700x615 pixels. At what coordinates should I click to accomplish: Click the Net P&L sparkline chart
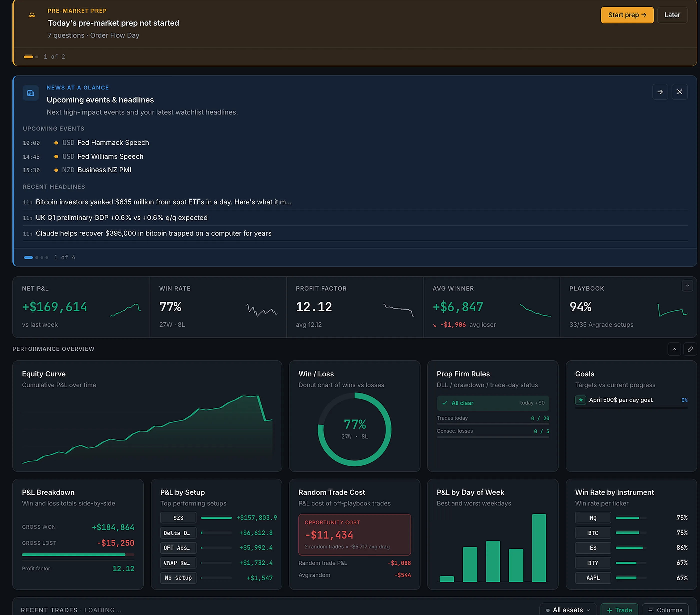point(125,310)
